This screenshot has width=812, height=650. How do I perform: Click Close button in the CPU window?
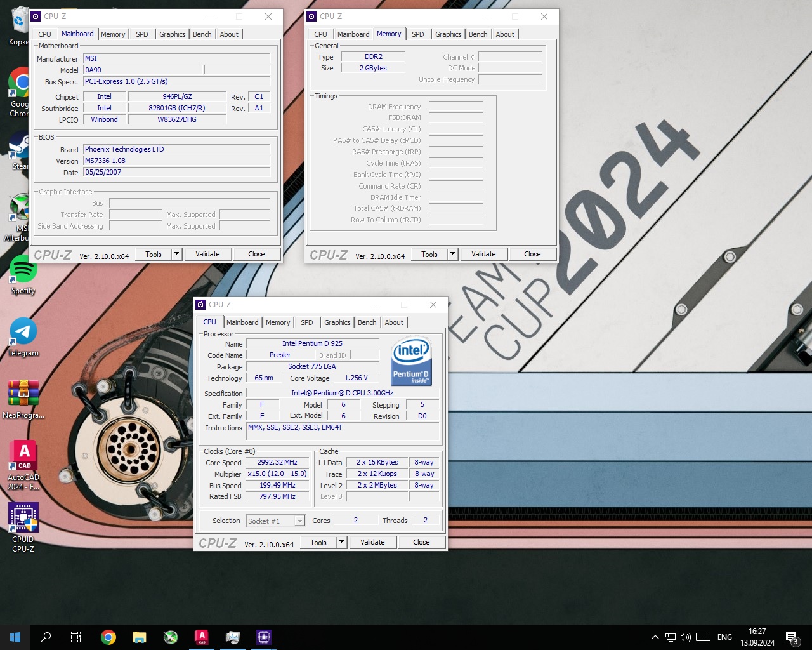[421, 542]
